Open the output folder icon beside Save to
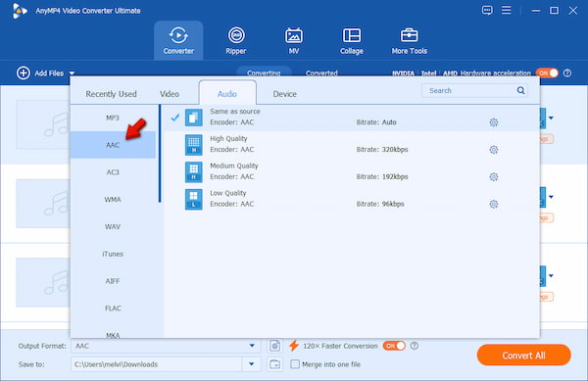Image resolution: width=588 pixels, height=381 pixels. 274,364
